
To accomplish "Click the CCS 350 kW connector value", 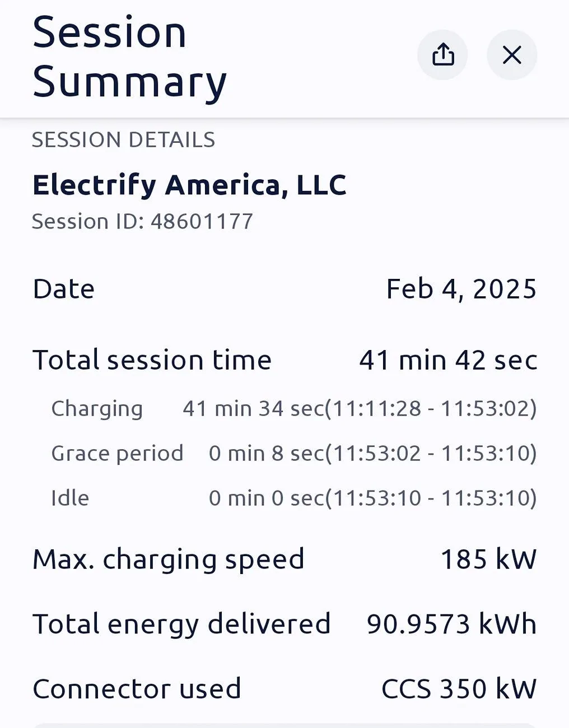I will [459, 689].
